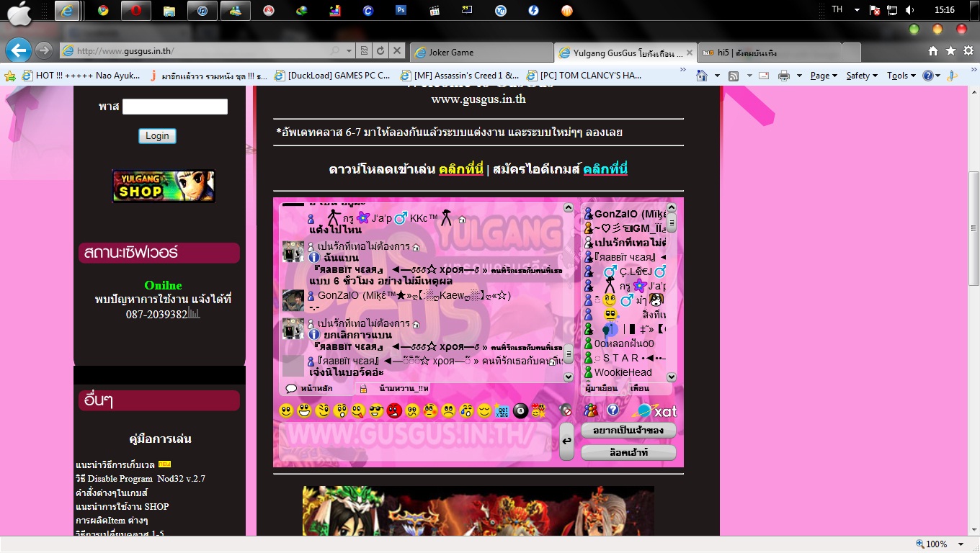Open Chrome from the taskbar
The height and width of the screenshot is (553, 980).
pos(104,11)
